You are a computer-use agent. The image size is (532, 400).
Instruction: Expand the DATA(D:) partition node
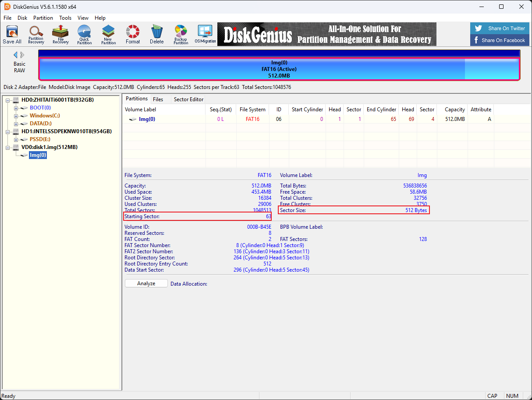pyautogui.click(x=16, y=124)
